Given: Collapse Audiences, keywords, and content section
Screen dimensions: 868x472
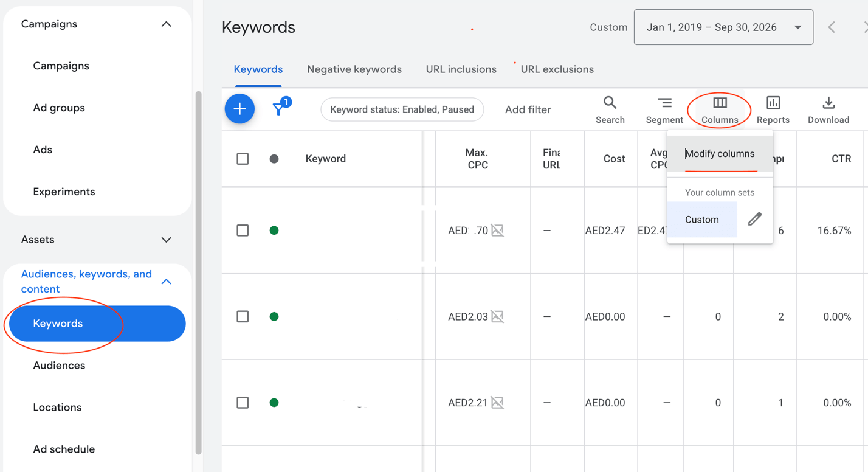Looking at the screenshot, I should [166, 282].
